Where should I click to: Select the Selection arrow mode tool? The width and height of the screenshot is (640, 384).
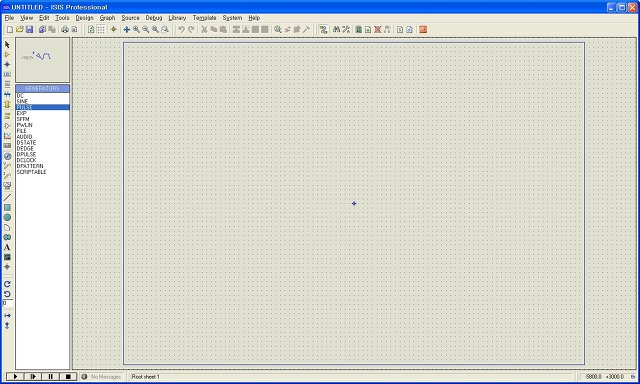(7, 44)
